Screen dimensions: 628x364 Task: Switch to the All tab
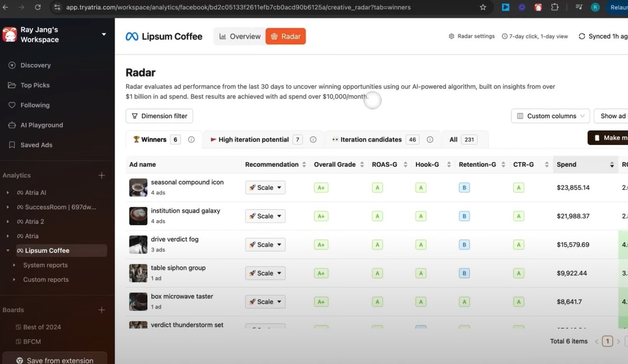click(x=464, y=139)
